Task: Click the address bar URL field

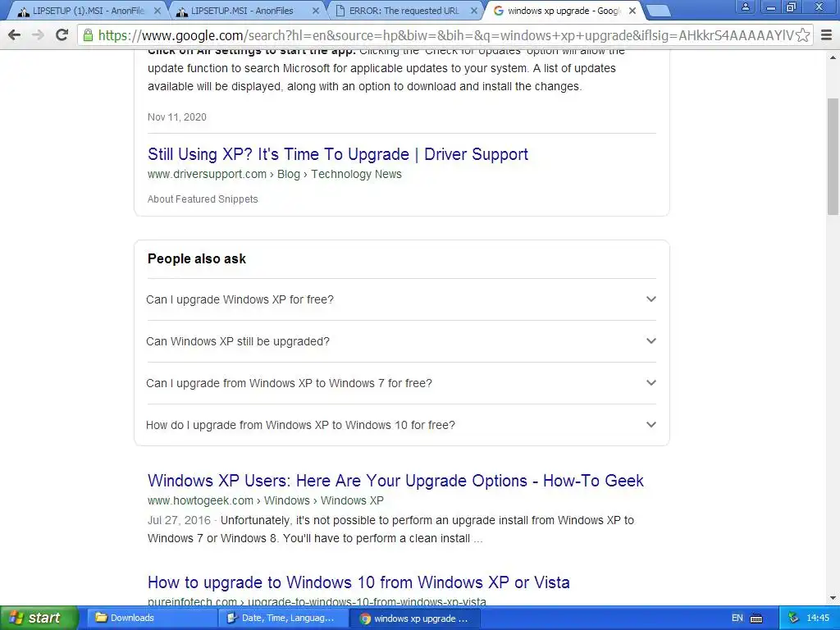Action: pos(445,35)
